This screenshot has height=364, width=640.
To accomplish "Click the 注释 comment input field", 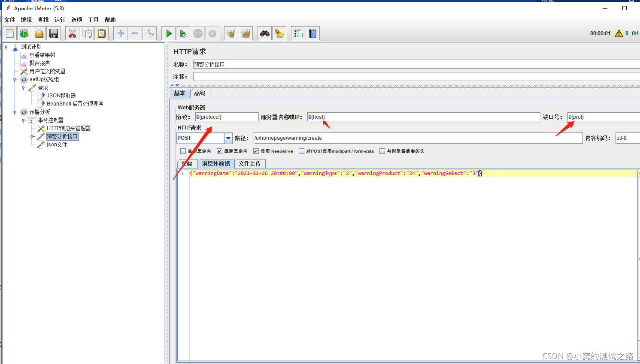I will click(416, 77).
